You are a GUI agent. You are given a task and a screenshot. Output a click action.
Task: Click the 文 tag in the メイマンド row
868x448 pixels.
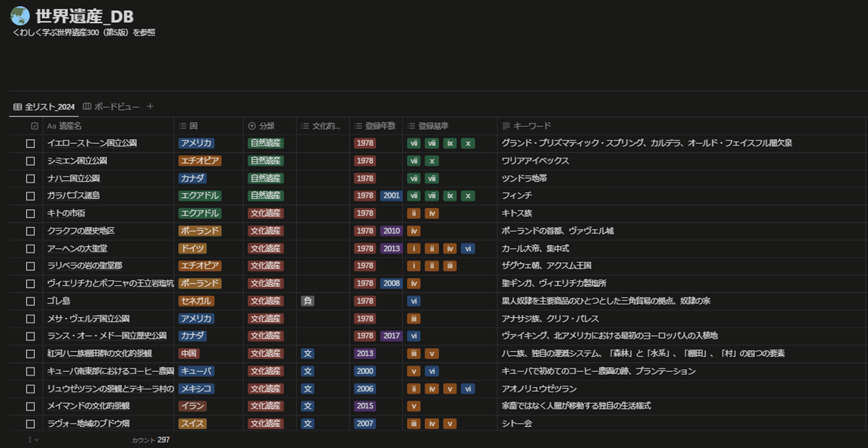coord(307,406)
